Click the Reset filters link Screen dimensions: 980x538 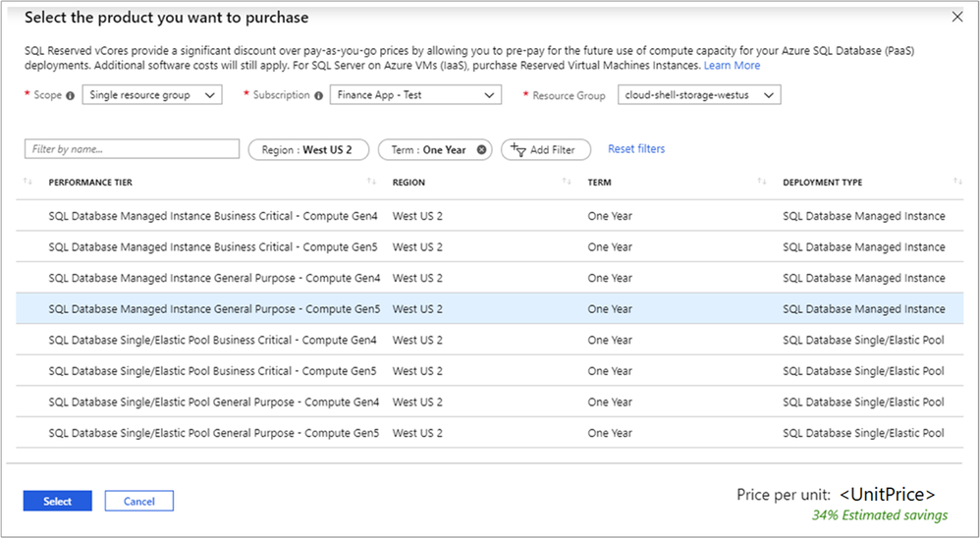tap(636, 149)
